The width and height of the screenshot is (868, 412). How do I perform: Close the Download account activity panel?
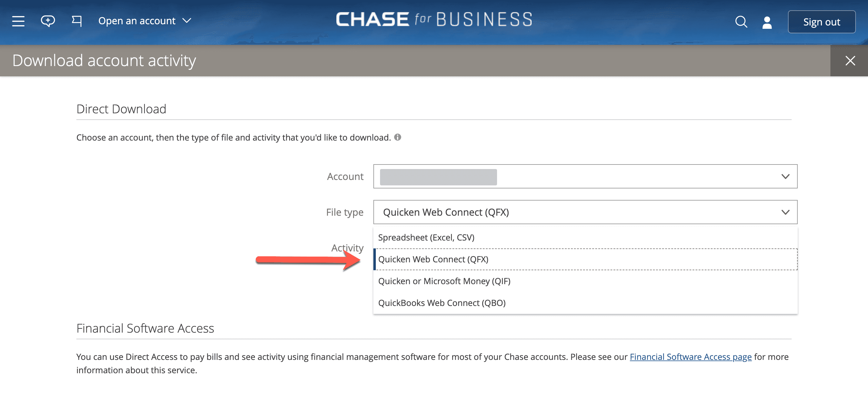click(850, 61)
